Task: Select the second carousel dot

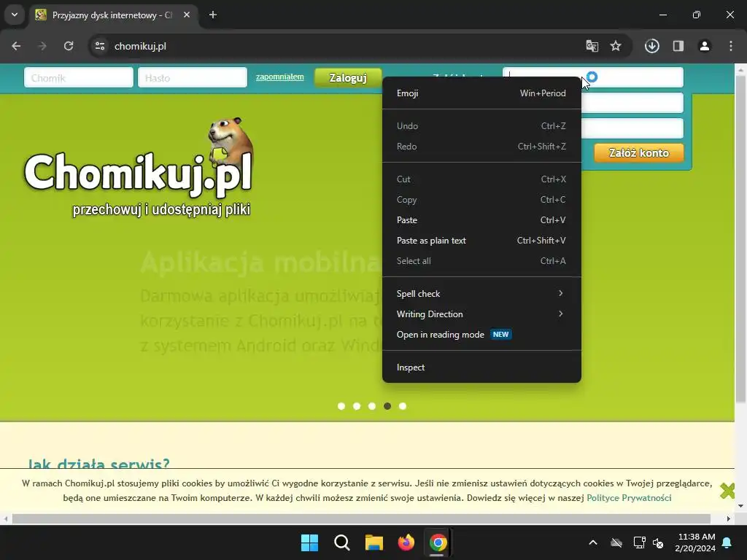Action: point(357,406)
